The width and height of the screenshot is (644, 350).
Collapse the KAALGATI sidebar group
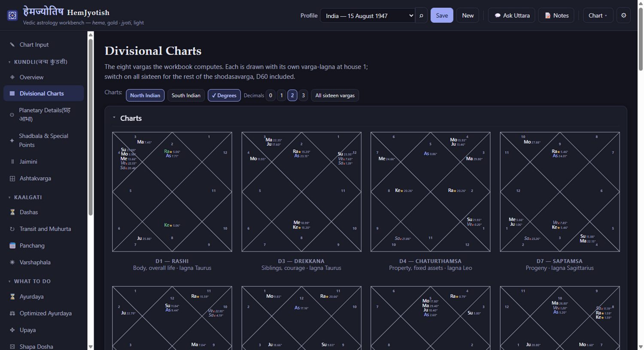(x=9, y=197)
